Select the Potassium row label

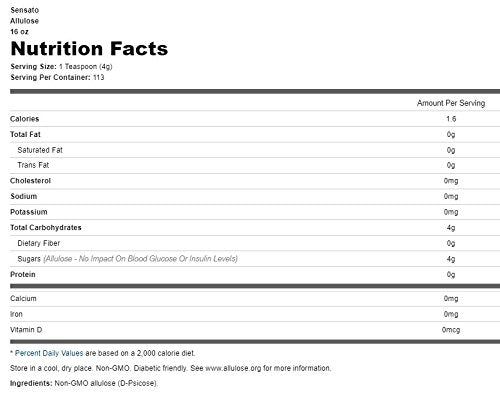click(x=29, y=212)
